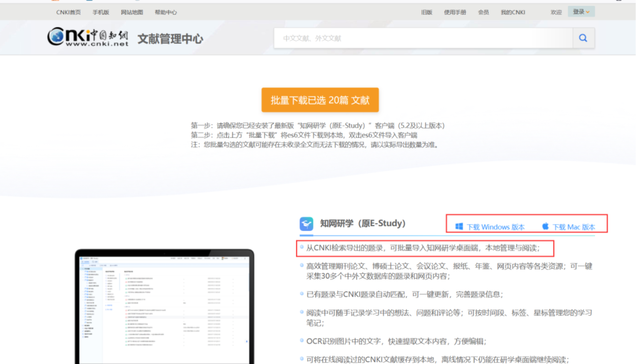Click the CNKI logo
The width and height of the screenshot is (636, 364).
88,37
